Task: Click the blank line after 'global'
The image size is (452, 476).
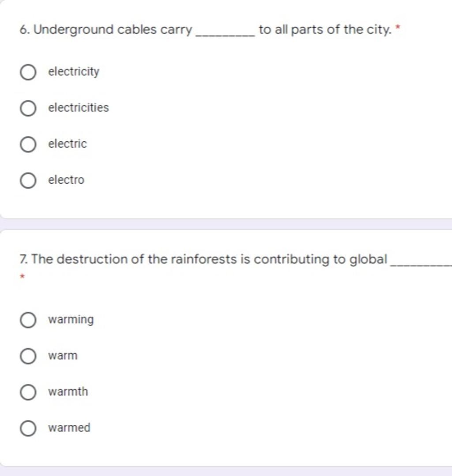Action: click(x=421, y=264)
